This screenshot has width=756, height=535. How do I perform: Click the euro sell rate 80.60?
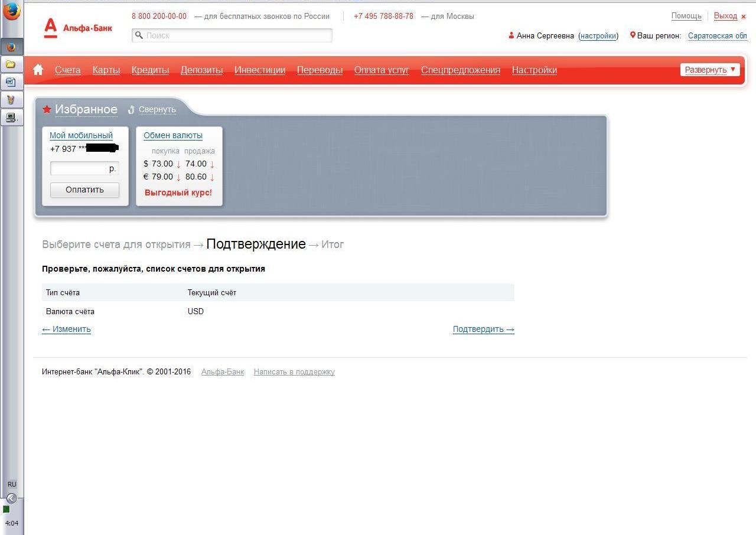click(196, 177)
